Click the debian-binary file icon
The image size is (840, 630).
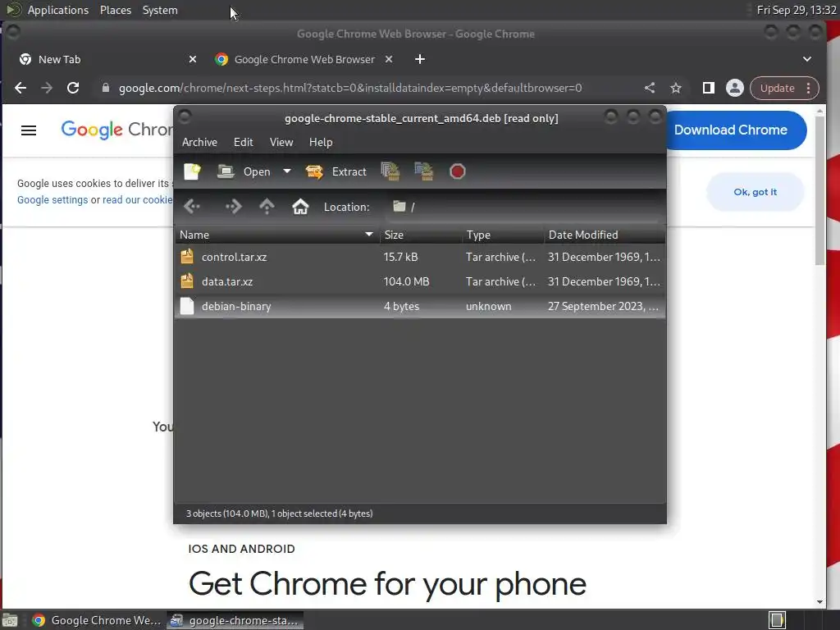[x=187, y=306]
